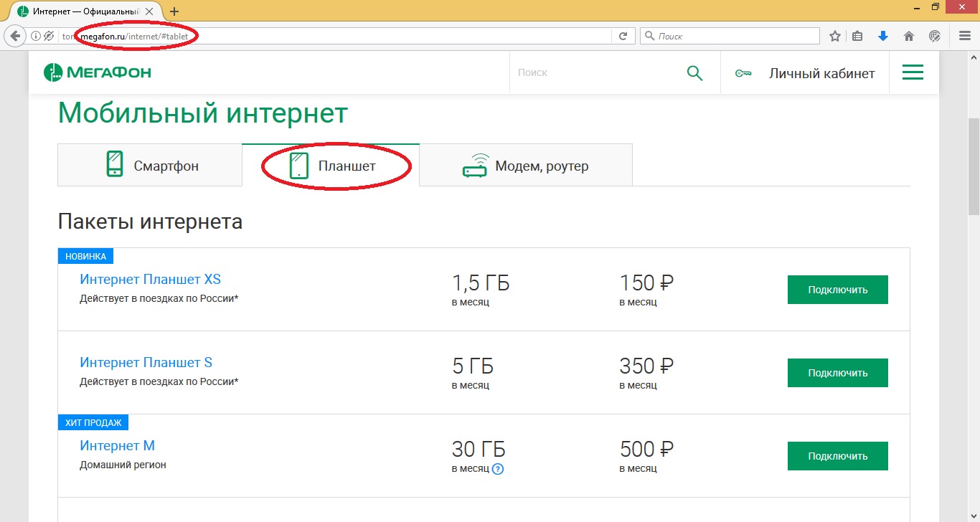This screenshot has height=522, width=980.
Task: Click the Firefox home icon
Action: tap(908, 35)
